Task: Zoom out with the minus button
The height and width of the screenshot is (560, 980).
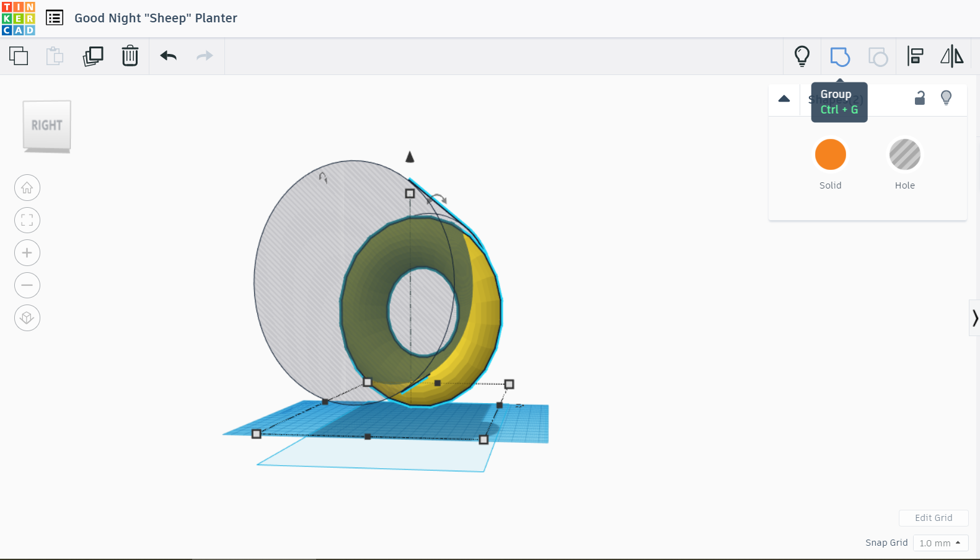Action: pyautogui.click(x=27, y=285)
